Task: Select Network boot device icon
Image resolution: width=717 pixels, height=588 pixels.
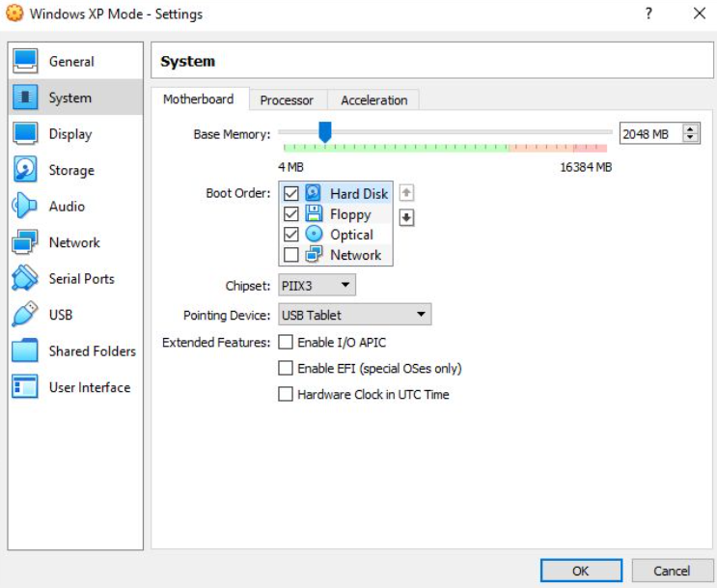Action: coord(314,254)
